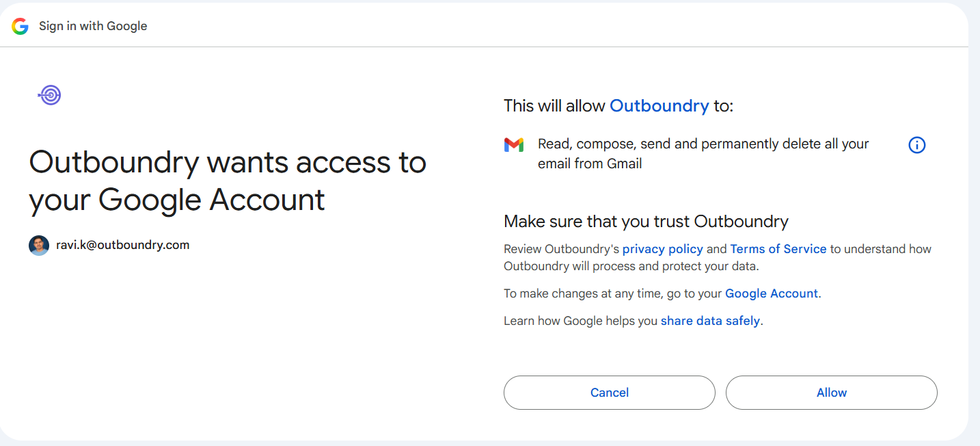Click the To make changes at any time sentence
Image resolution: width=980 pixels, height=446 pixels.
click(x=662, y=293)
